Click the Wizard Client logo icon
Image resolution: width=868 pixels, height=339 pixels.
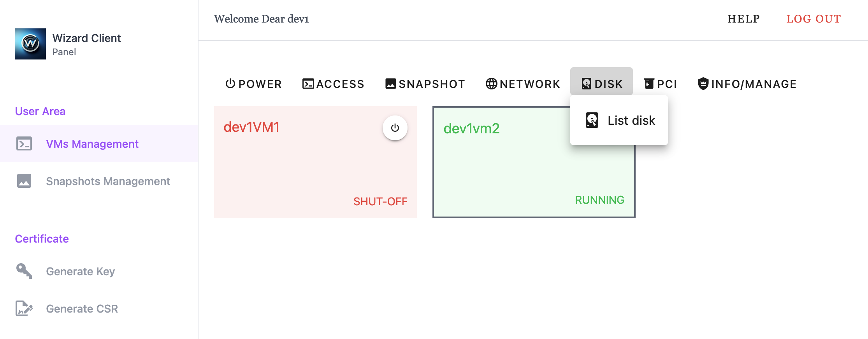(x=30, y=44)
